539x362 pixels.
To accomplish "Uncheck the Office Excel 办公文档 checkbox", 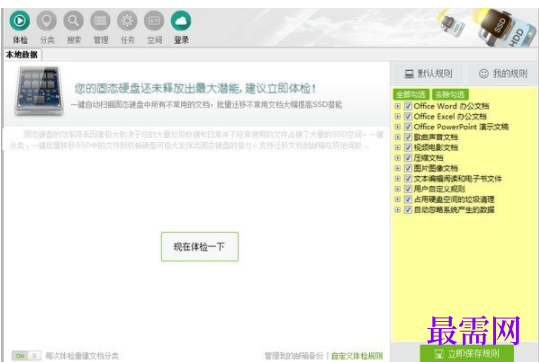I will pyautogui.click(x=408, y=116).
